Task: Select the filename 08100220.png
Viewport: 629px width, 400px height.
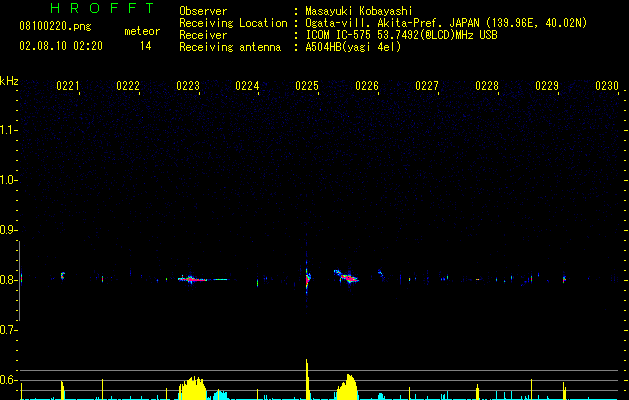Action: tap(55, 26)
